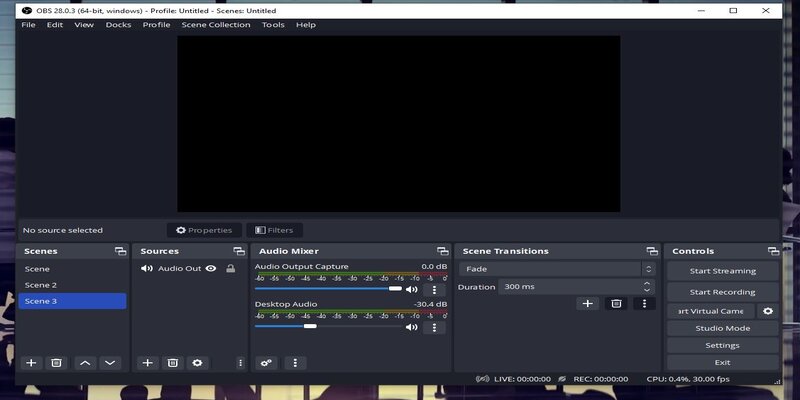
Task: Adjust Desktop Audio volume slider
Action: pos(329,326)
